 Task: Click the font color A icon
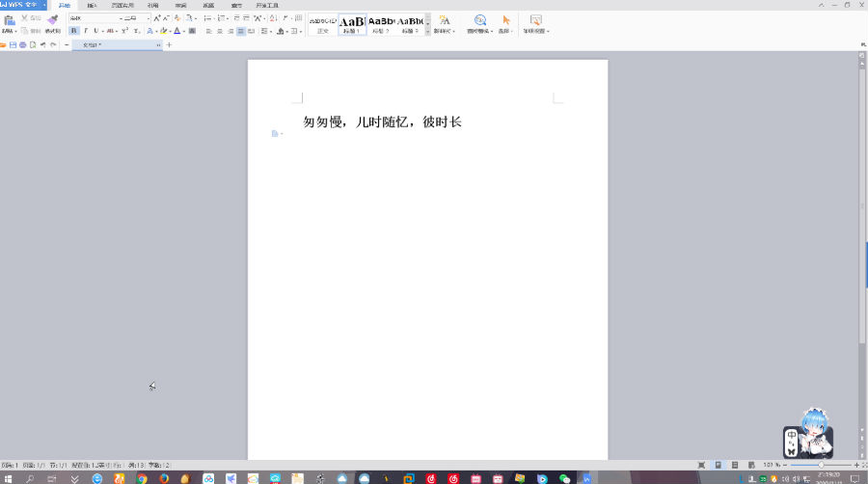(177, 31)
